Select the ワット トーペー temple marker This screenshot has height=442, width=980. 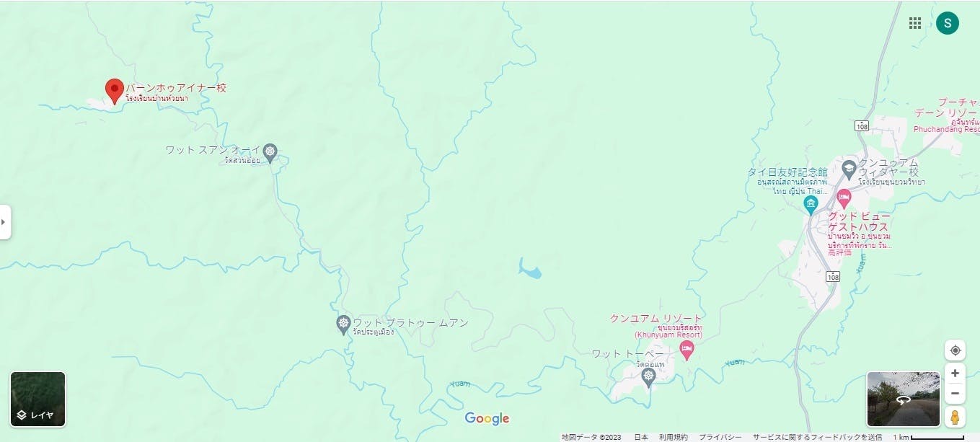pos(648,378)
